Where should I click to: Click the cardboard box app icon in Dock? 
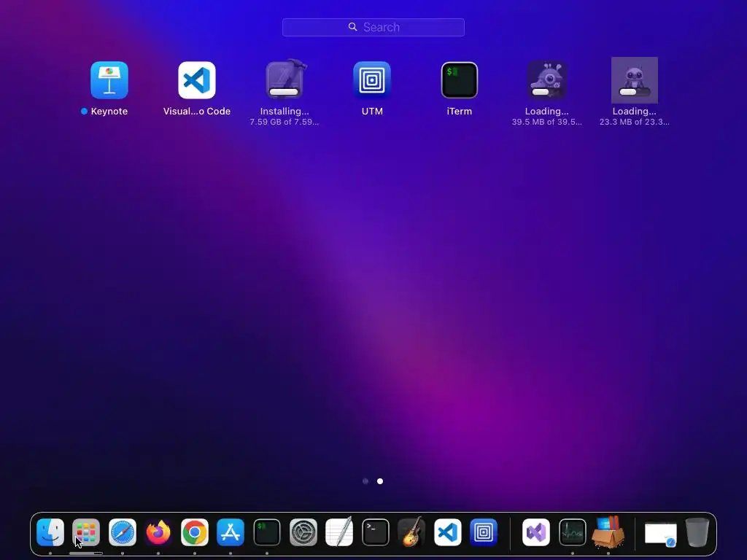tap(608, 532)
